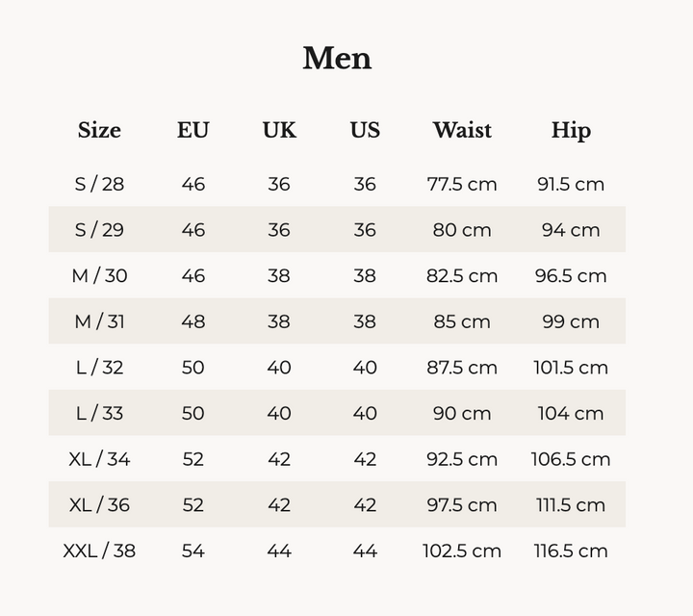
Task: Select the XXL / 38 size cell
Action: pyautogui.click(x=99, y=552)
